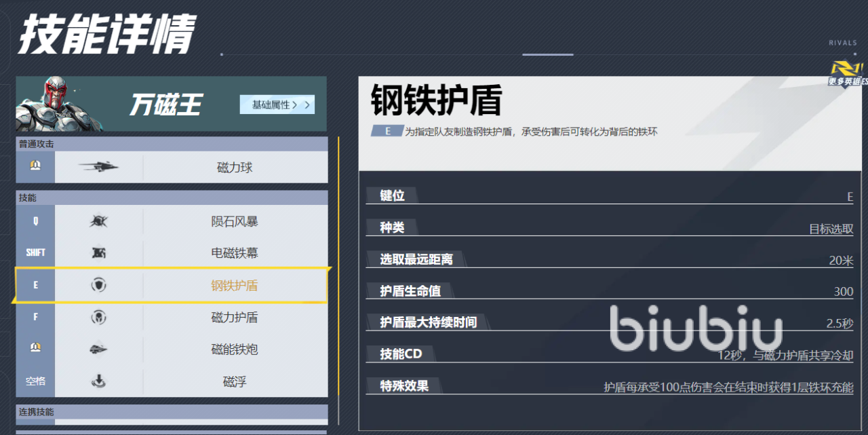The height and width of the screenshot is (435, 868).
Task: Click the SHIFT key label
Action: click(35, 253)
